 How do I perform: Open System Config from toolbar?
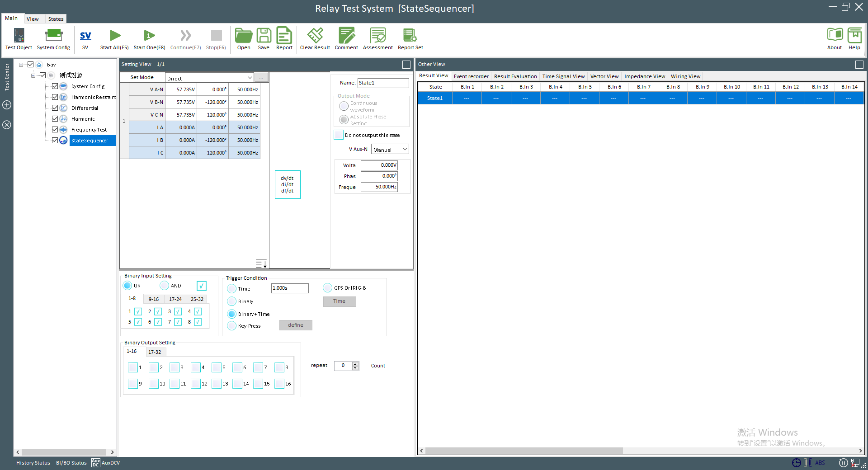point(53,39)
